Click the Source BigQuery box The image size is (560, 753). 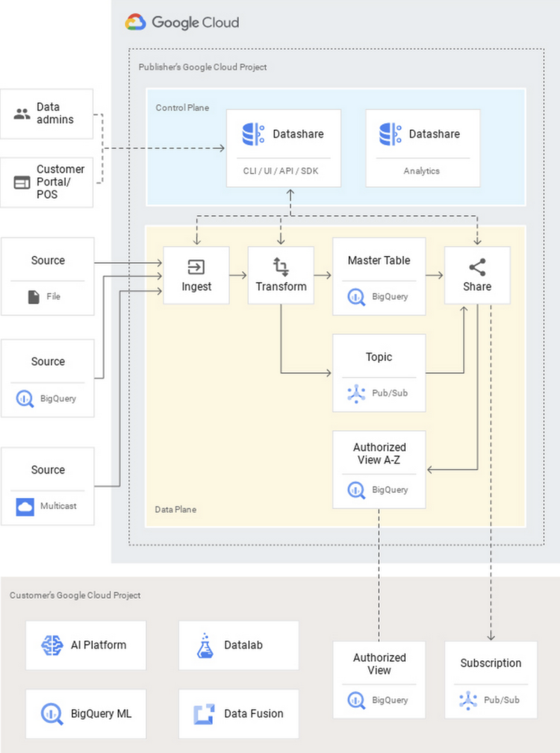click(x=48, y=378)
